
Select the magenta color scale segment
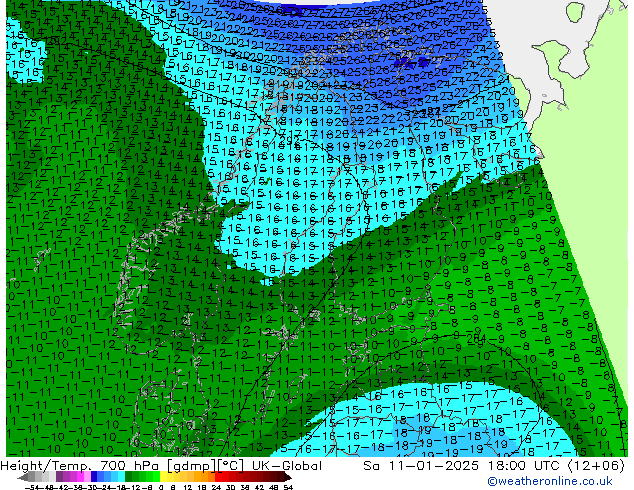[80, 477]
